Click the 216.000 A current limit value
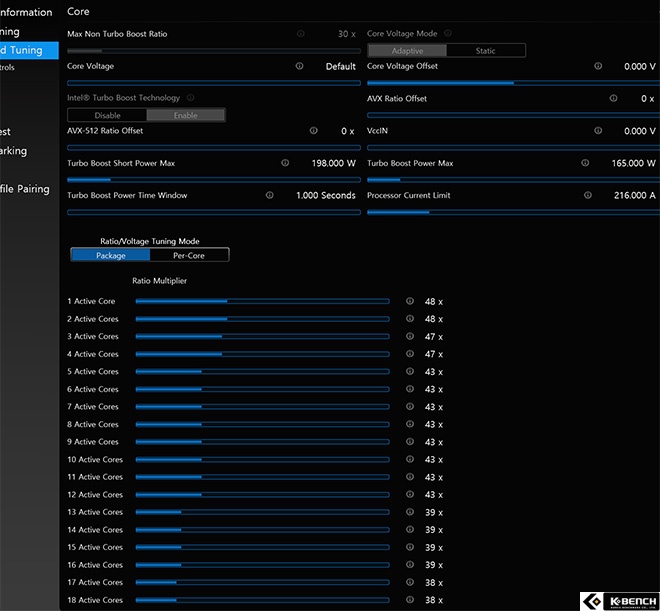The width and height of the screenshot is (660, 611). [635, 195]
